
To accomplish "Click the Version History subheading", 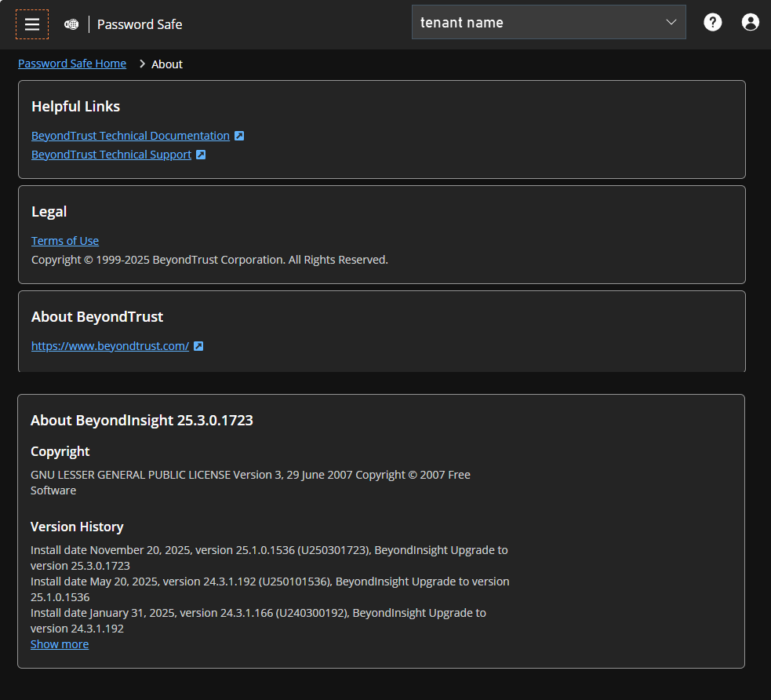I will click(x=77, y=527).
